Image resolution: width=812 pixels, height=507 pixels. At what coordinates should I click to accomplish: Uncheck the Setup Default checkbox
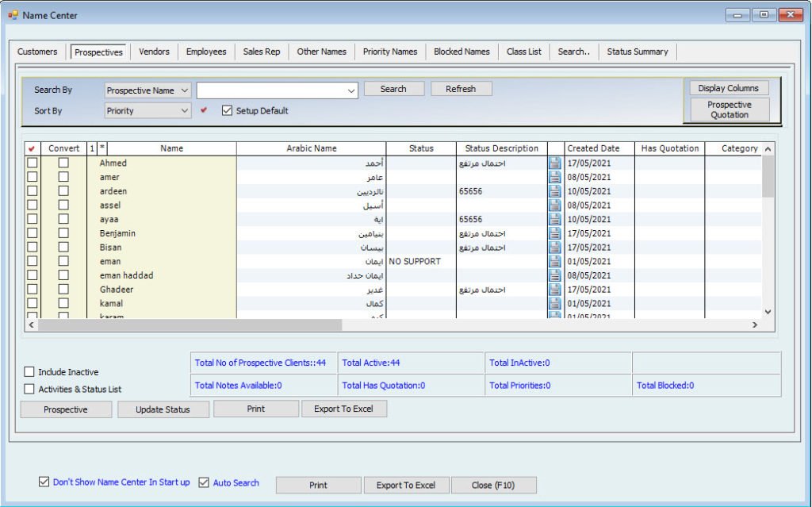(228, 111)
